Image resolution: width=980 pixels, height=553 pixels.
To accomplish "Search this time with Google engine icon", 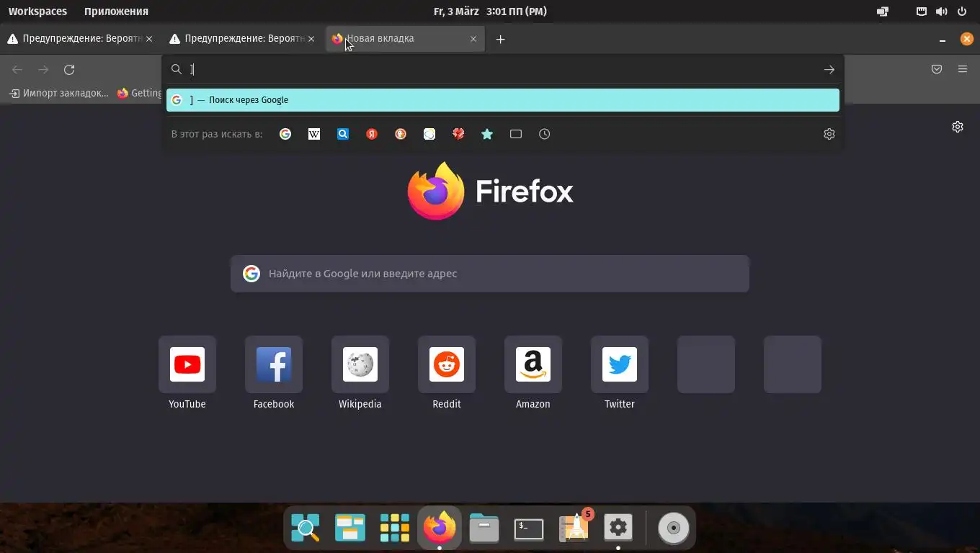I will point(285,134).
